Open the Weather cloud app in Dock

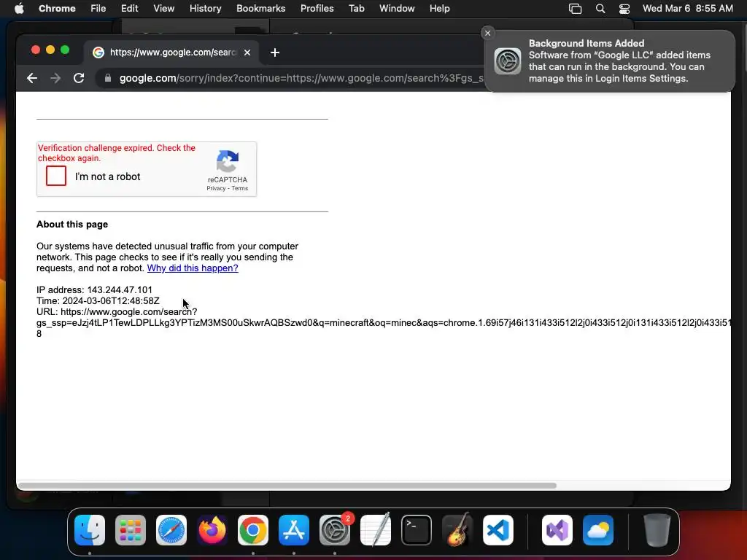[x=598, y=530]
